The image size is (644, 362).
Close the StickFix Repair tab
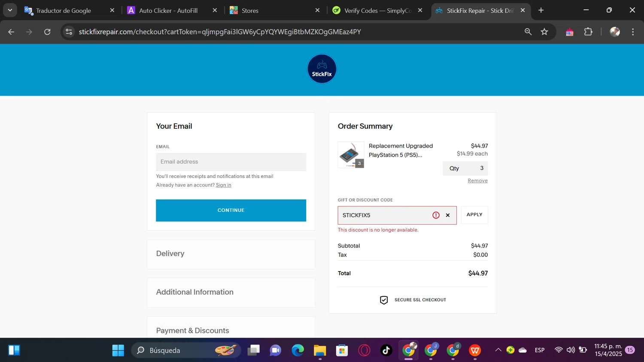pyautogui.click(x=522, y=10)
